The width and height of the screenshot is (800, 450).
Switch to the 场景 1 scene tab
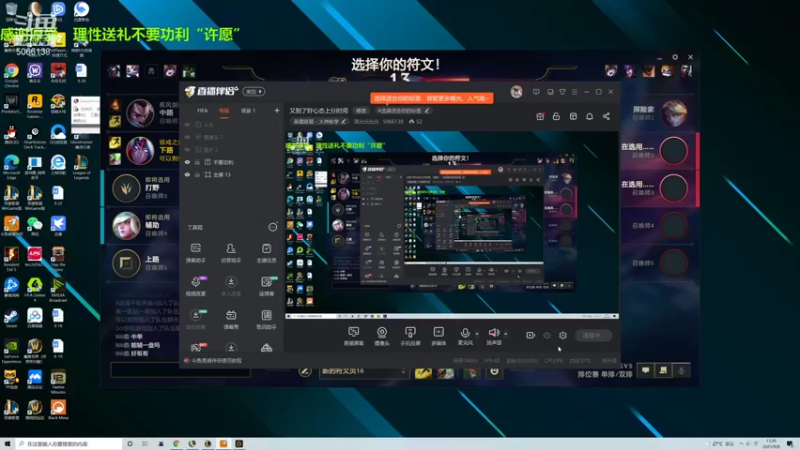(248, 111)
